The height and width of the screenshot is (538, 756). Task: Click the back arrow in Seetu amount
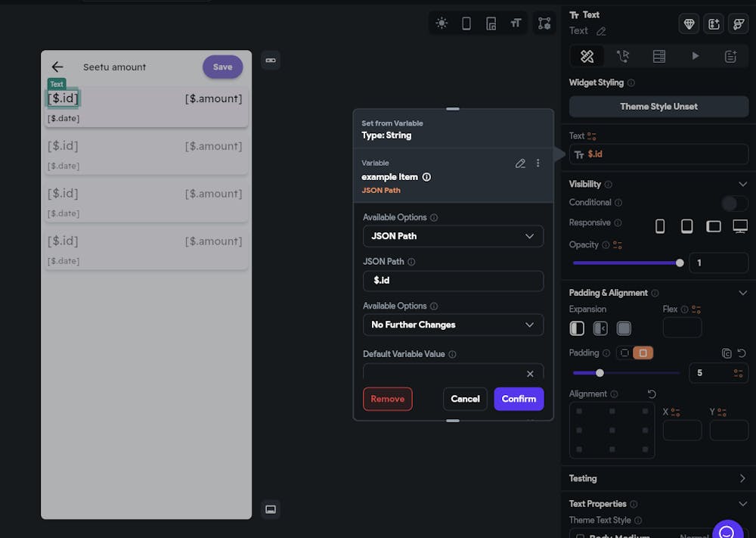click(x=57, y=67)
